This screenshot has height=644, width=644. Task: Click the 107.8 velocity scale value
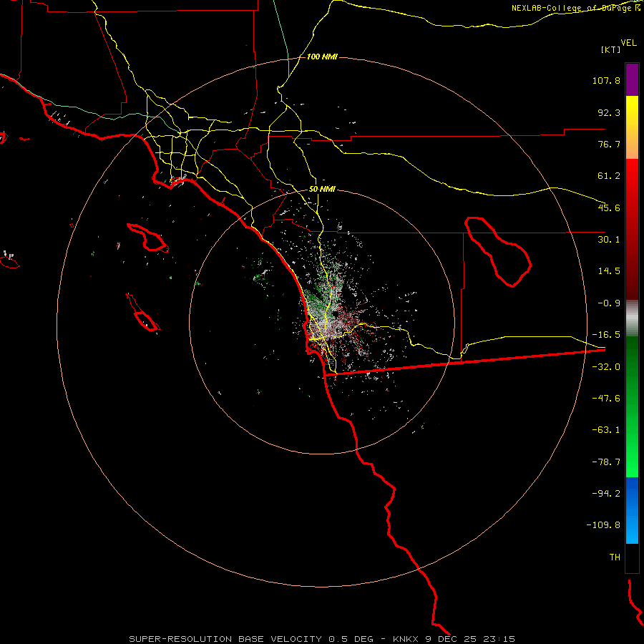[x=606, y=80]
